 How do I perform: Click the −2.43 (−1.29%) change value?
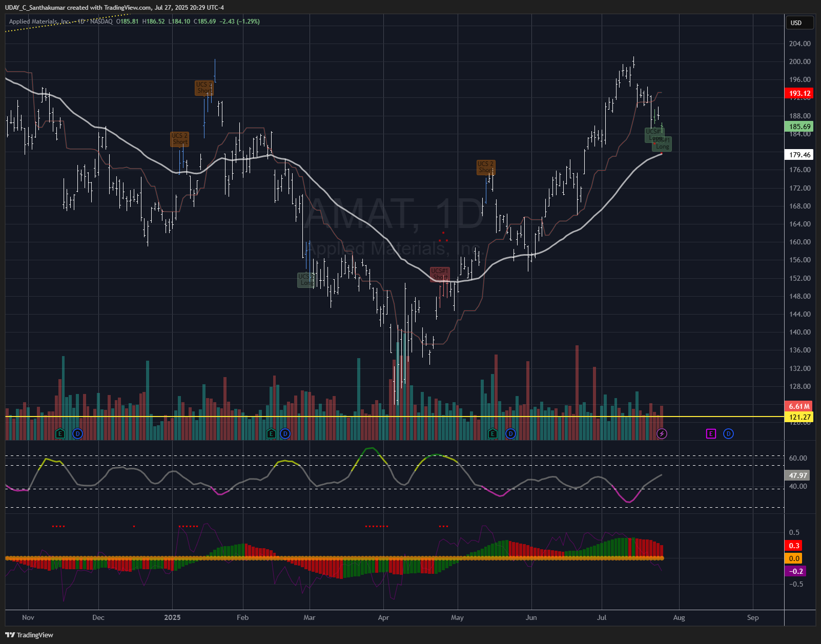(x=240, y=22)
